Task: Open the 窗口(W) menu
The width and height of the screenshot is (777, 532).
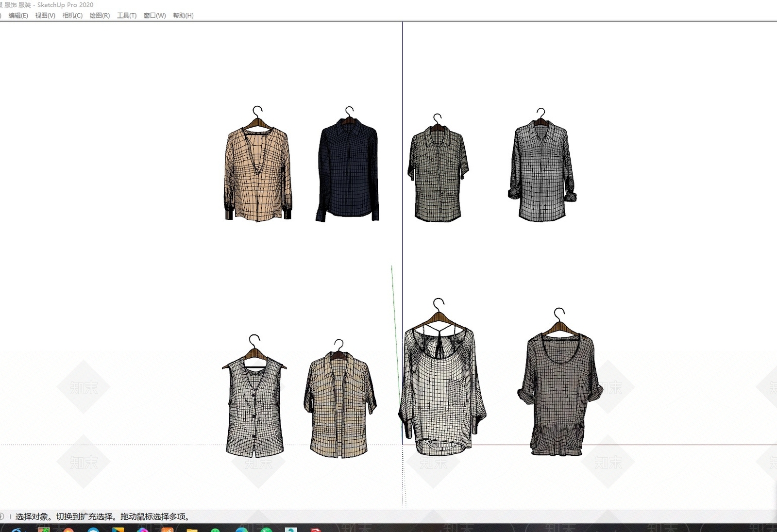Action: coord(154,16)
